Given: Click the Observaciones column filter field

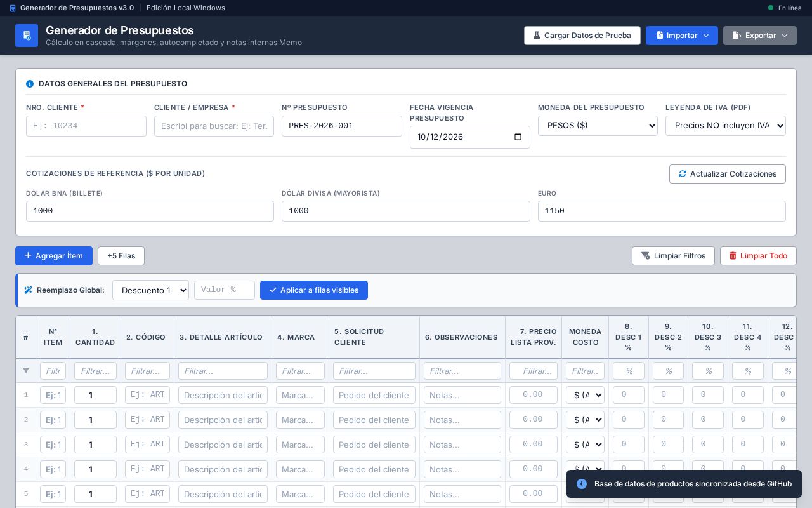Looking at the screenshot, I should (462, 371).
